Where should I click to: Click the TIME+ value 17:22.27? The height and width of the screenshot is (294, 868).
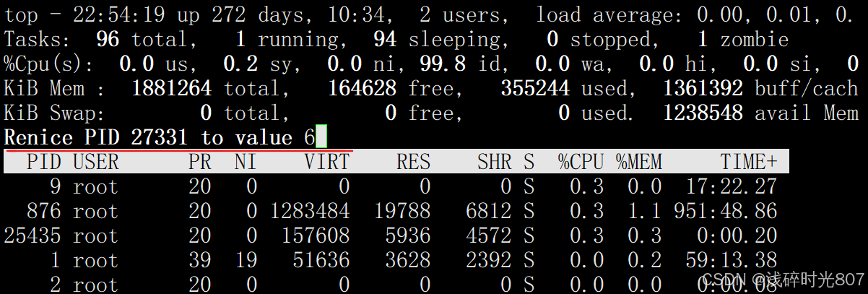pyautogui.click(x=732, y=186)
